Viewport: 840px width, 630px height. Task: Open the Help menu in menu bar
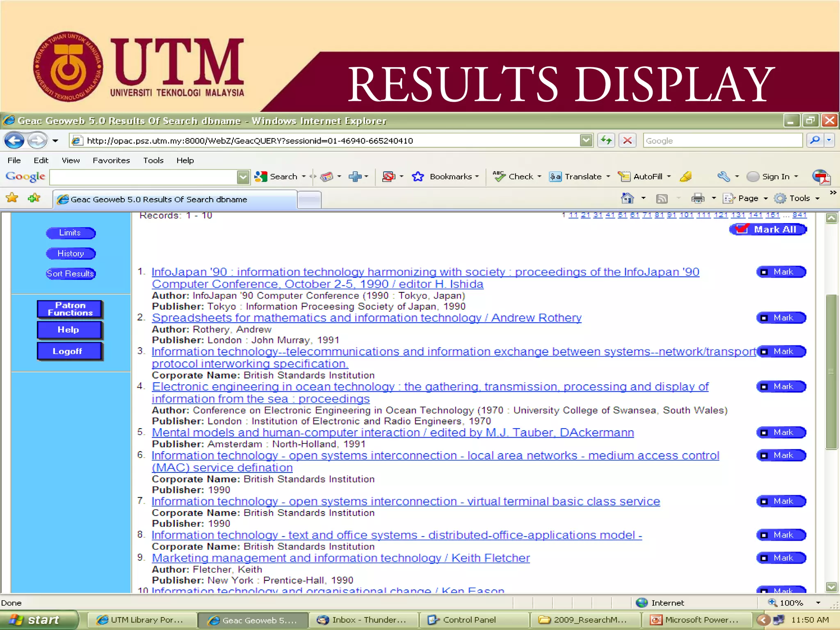185,160
